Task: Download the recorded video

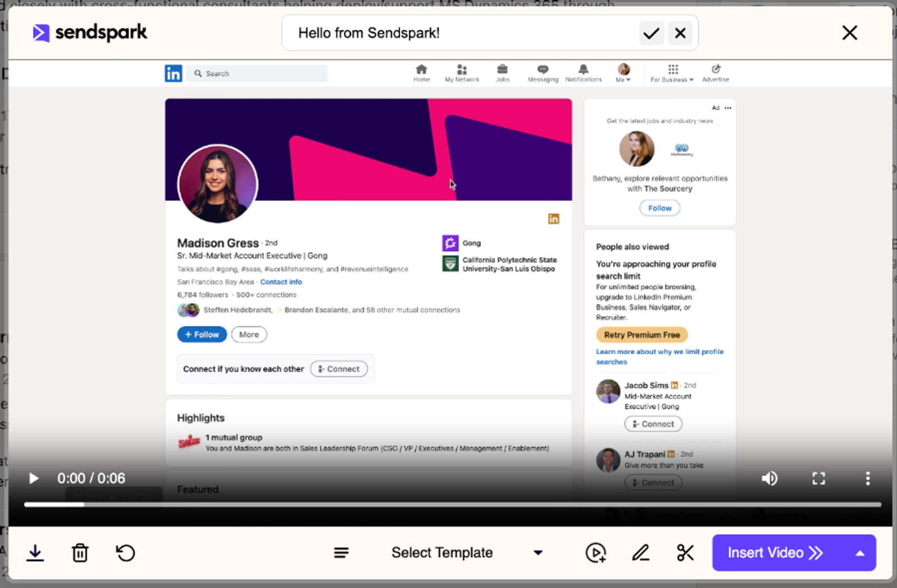Action: point(35,553)
